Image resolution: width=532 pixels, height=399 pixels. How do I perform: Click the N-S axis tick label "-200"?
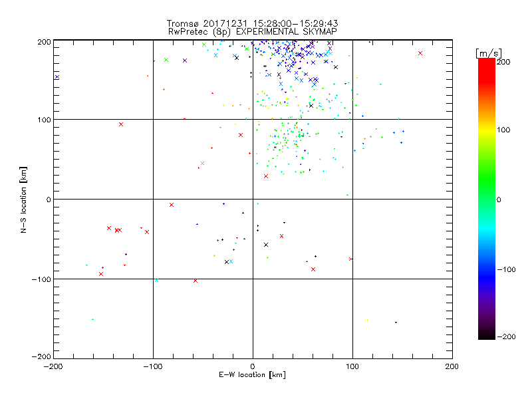tap(41, 356)
